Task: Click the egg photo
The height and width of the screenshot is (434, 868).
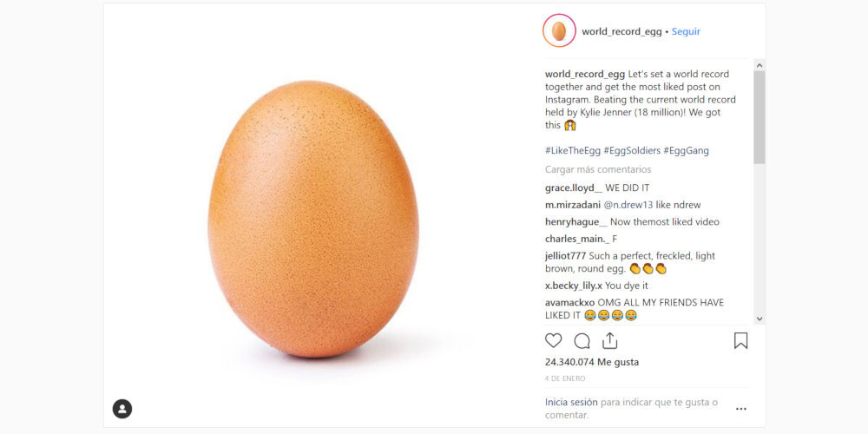Action: (313, 219)
